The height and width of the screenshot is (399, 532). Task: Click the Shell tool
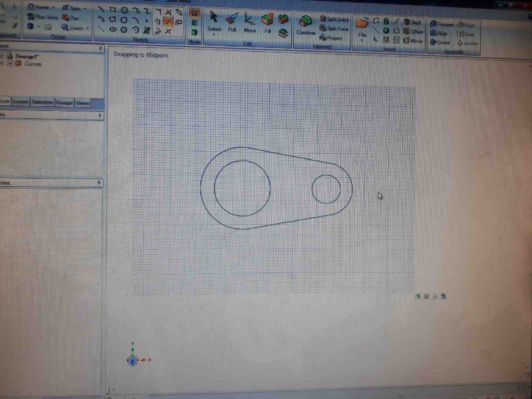coord(412,22)
